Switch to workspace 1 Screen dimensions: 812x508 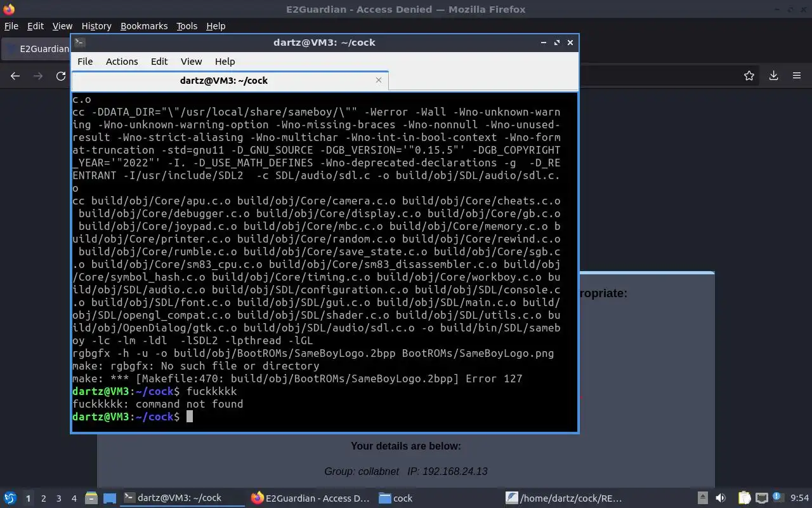pyautogui.click(x=28, y=498)
